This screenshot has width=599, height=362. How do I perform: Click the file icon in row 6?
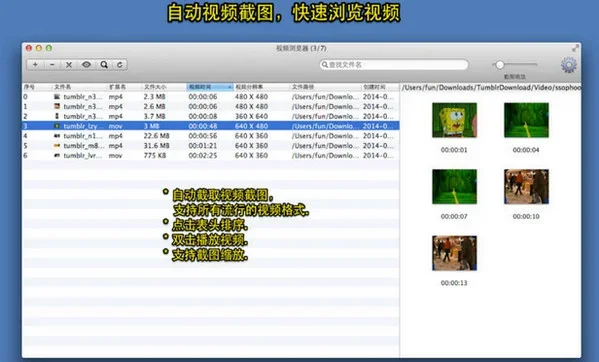(x=57, y=155)
